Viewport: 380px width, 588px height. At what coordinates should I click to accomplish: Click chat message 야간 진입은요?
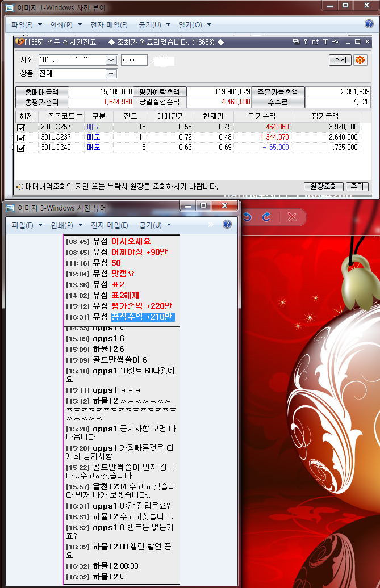point(145,506)
